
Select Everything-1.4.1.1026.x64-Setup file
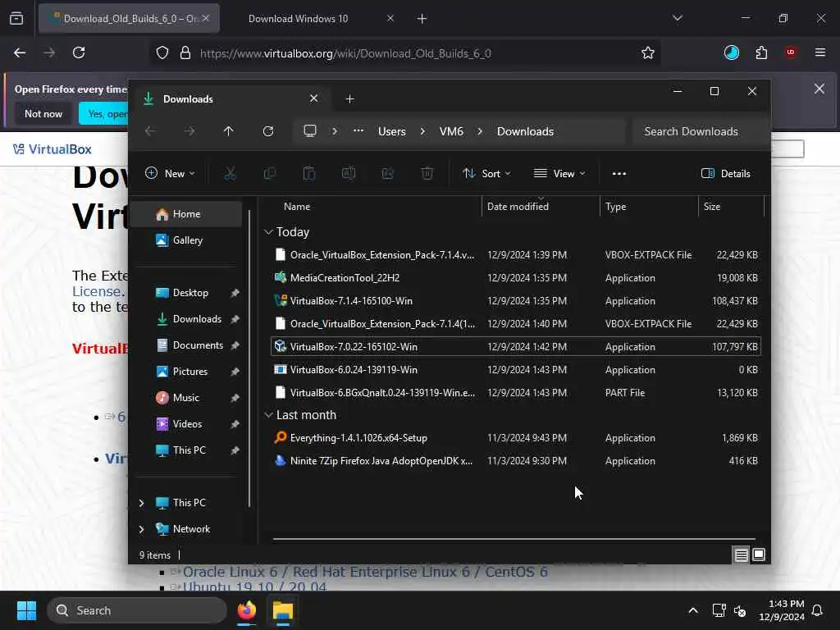pos(515,438)
